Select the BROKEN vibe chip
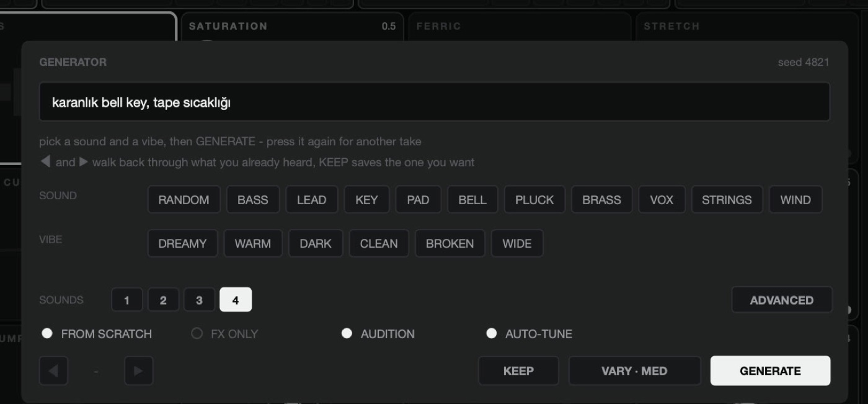Screen dimensions: 868x404 pos(449,243)
